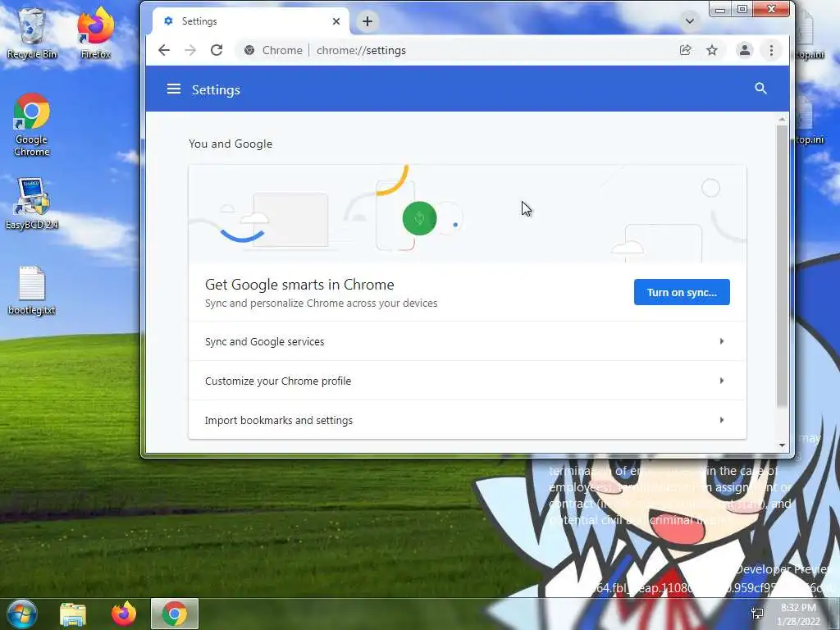Click Get Google smarts in Chrome text
The image size is (840, 630).
(299, 285)
